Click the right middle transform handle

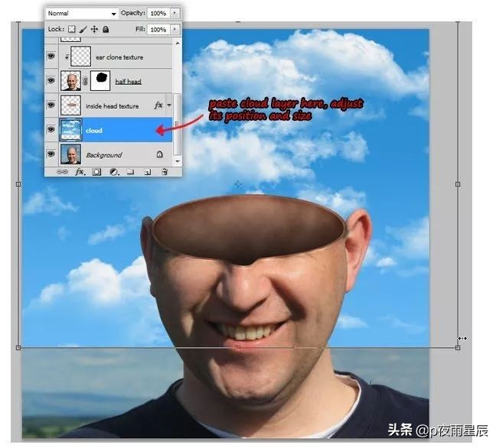click(458, 184)
